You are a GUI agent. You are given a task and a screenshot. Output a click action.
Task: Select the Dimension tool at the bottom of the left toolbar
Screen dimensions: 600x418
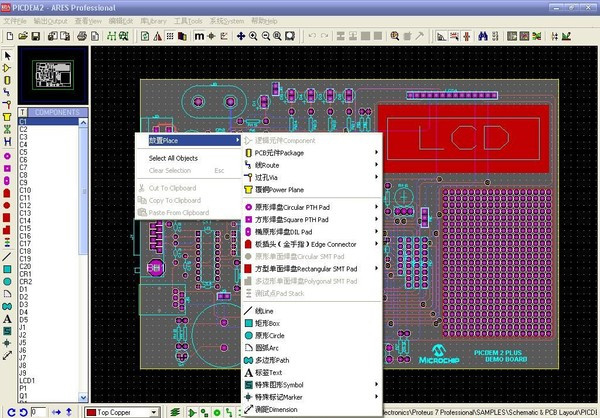click(7, 355)
